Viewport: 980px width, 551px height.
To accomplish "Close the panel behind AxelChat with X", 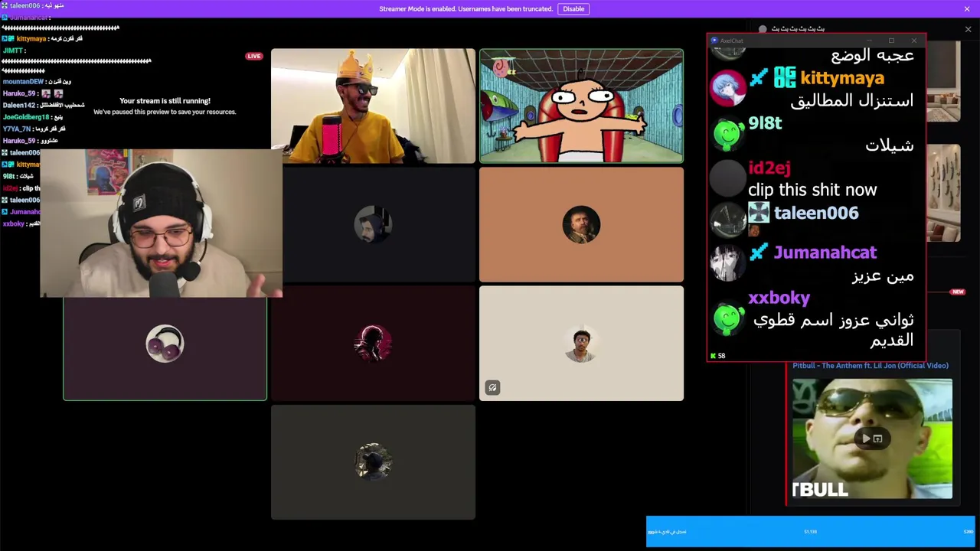I will [x=968, y=29].
